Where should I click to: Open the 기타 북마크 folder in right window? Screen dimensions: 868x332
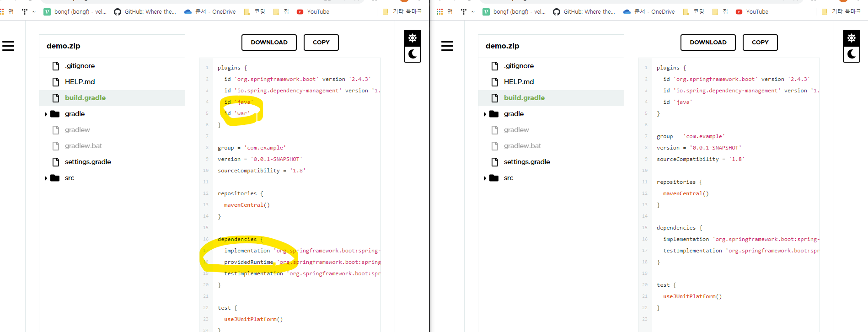[x=841, y=12]
